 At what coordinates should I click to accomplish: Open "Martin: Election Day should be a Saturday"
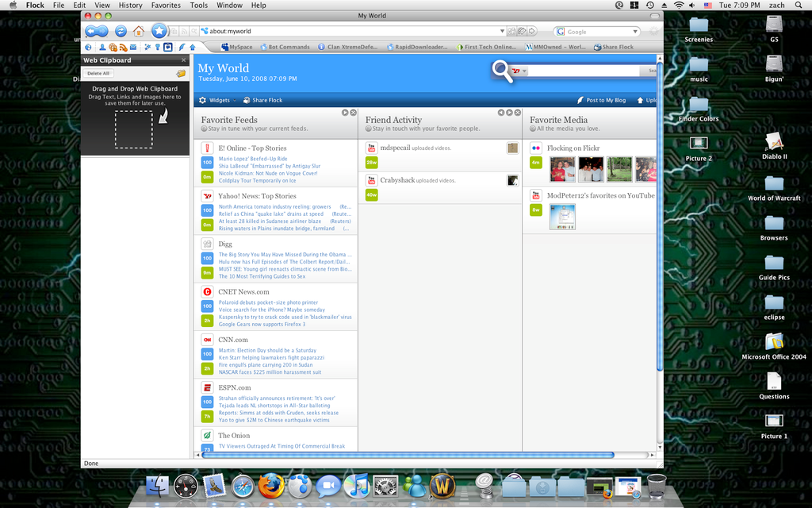click(267, 350)
